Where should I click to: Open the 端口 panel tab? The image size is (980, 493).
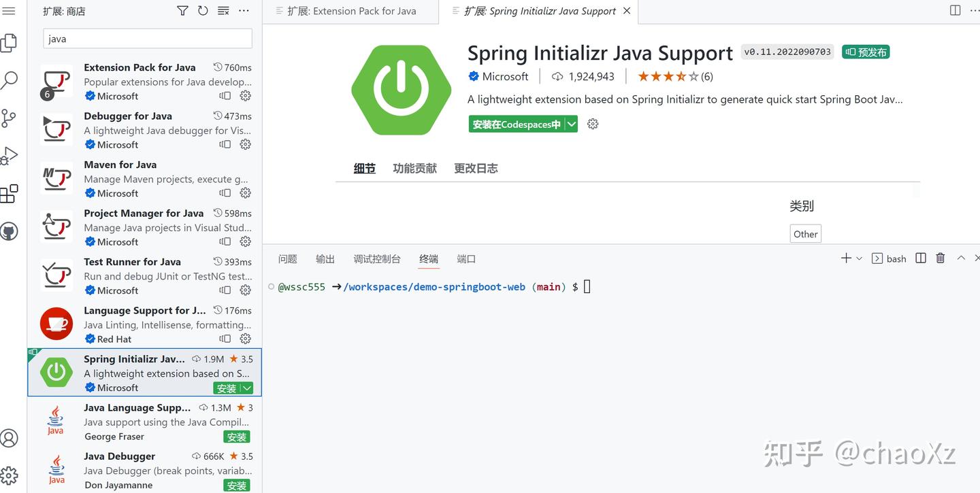click(x=466, y=258)
